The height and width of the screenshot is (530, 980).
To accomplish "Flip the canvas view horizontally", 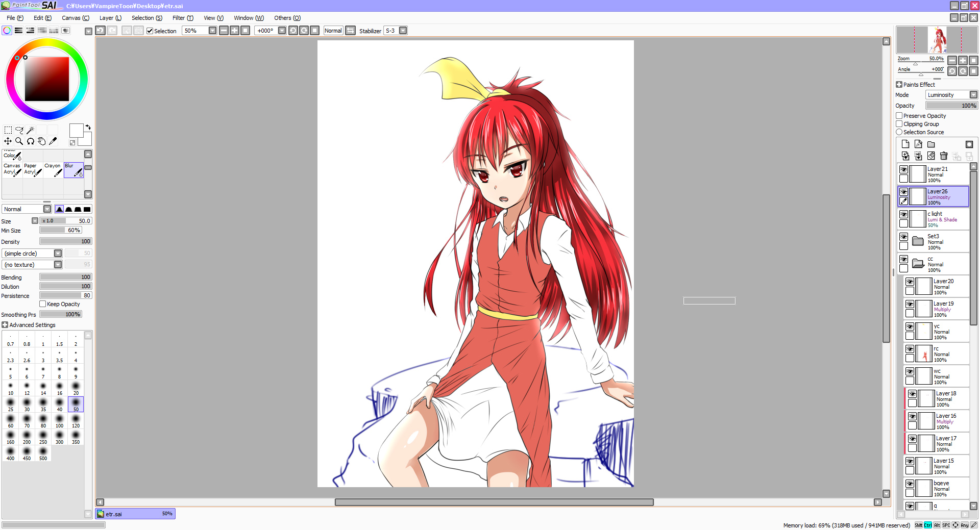I will click(351, 31).
